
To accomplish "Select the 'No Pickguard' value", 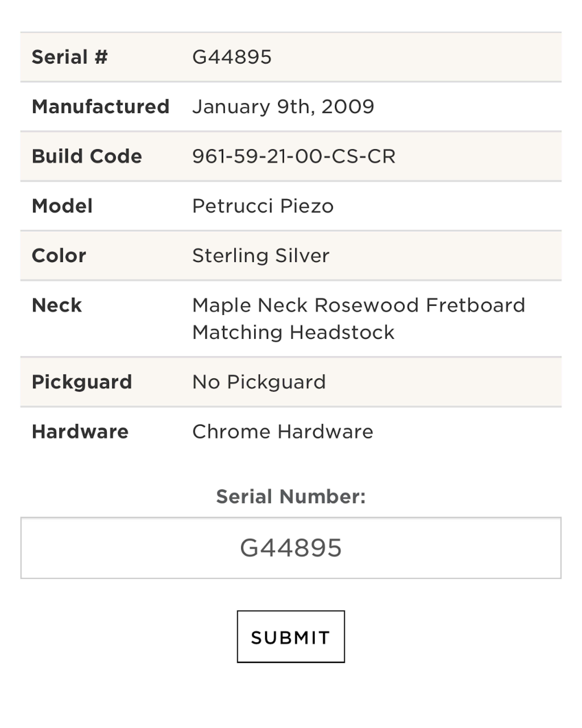I will 259,382.
